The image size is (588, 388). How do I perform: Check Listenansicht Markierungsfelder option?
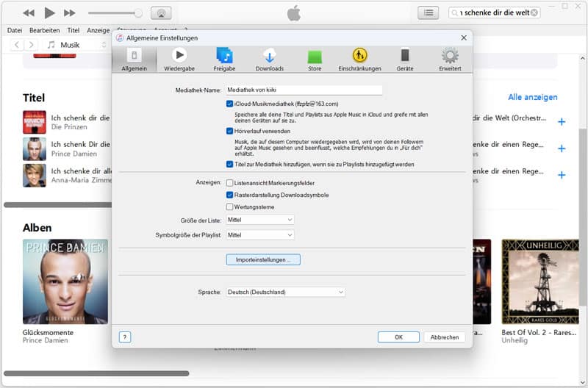pyautogui.click(x=230, y=182)
